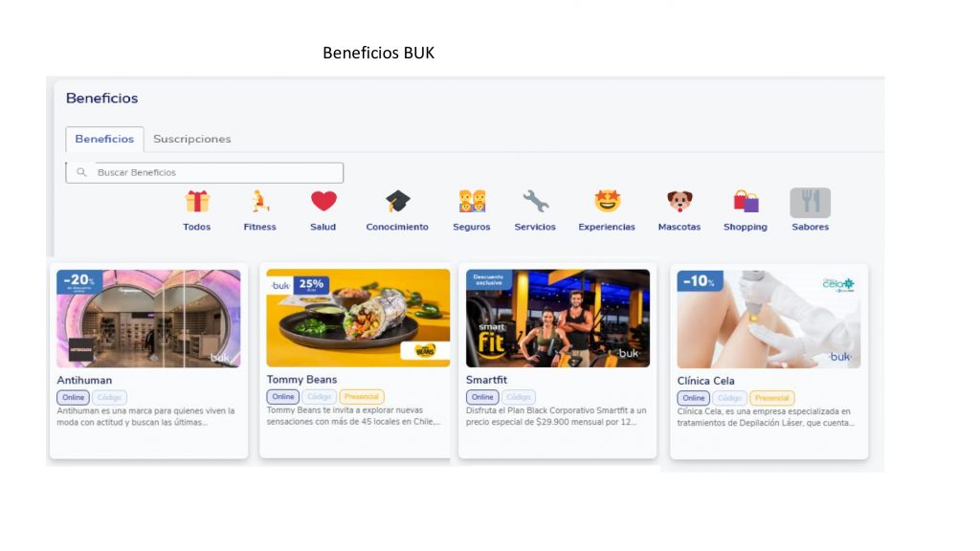The width and height of the screenshot is (980, 551).
Task: Open the Tommy Beans burrito image
Action: click(x=358, y=318)
